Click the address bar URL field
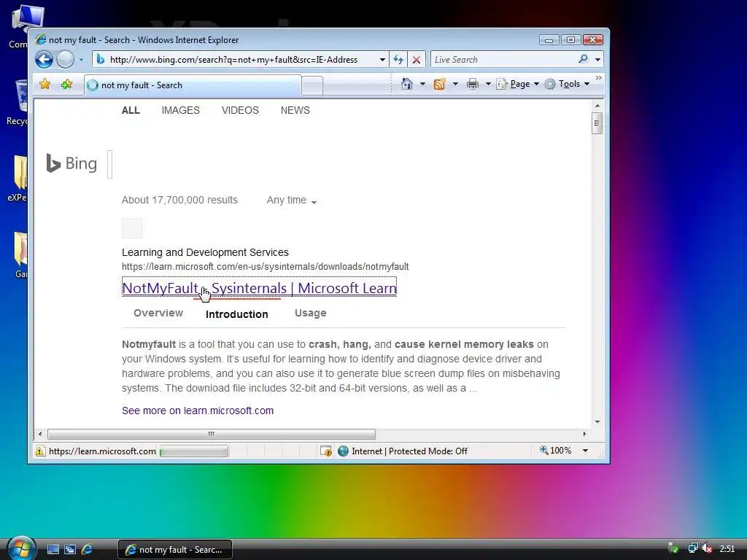Viewport: 747px width, 560px height. click(233, 60)
